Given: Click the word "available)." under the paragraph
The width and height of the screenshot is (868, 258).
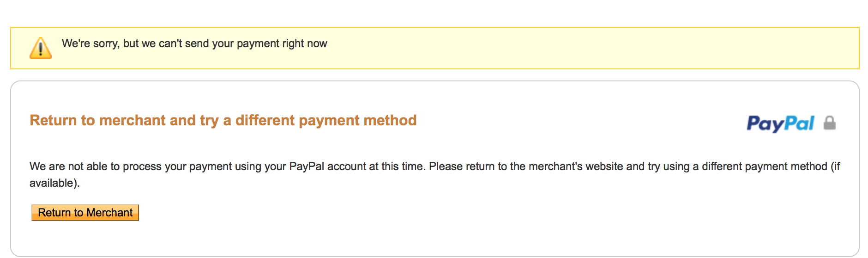Looking at the screenshot, I should 54,183.
